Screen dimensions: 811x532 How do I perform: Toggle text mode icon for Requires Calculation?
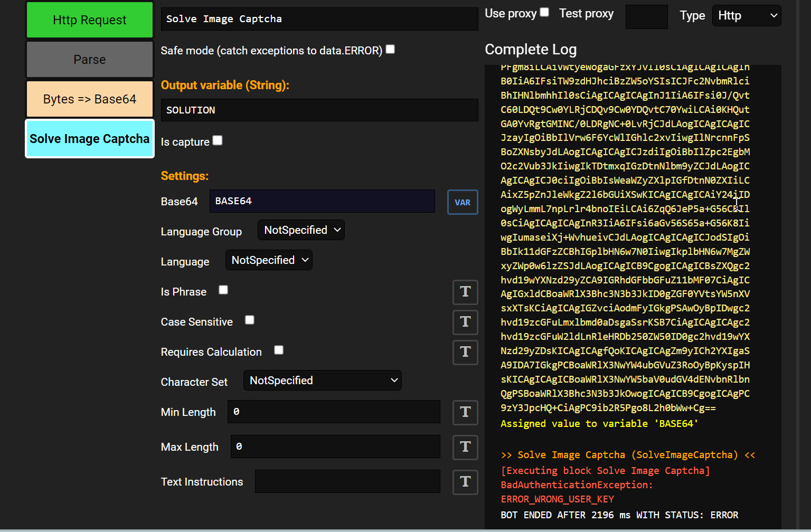click(465, 352)
